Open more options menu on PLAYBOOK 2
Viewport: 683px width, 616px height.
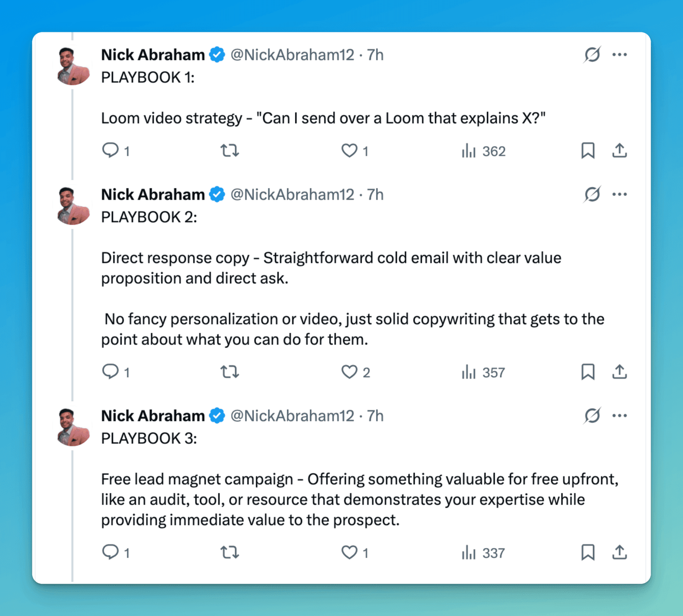pos(619,195)
